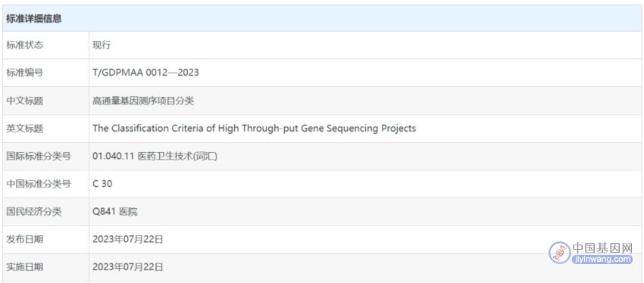
Task: Click the DNA logo icon in watermark
Action: [560, 252]
